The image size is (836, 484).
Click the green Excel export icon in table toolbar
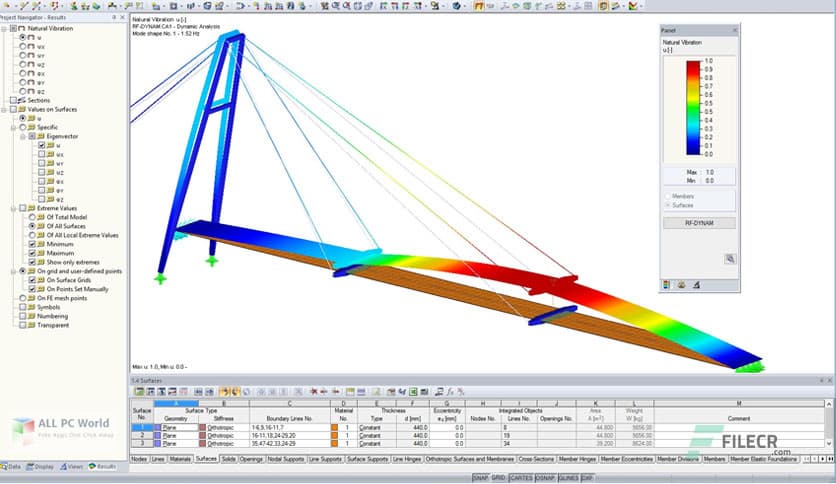tap(413, 392)
